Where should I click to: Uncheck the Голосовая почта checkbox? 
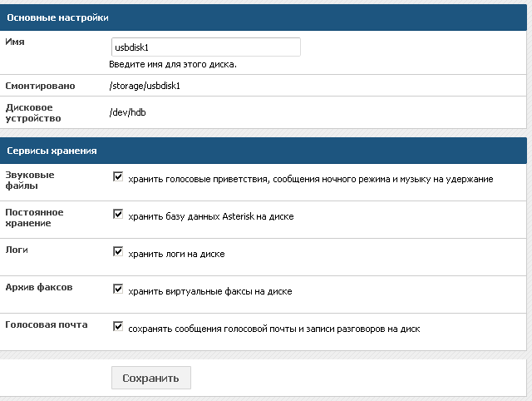click(x=118, y=326)
